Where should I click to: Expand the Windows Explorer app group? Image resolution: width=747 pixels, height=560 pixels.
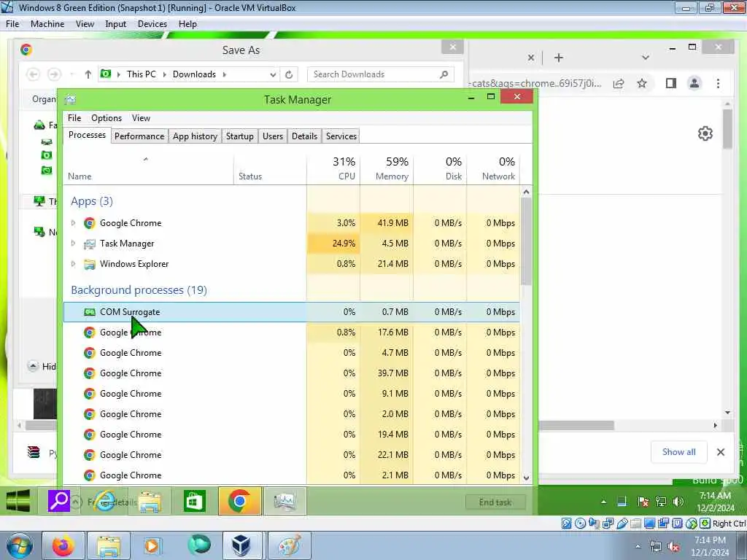click(x=73, y=264)
